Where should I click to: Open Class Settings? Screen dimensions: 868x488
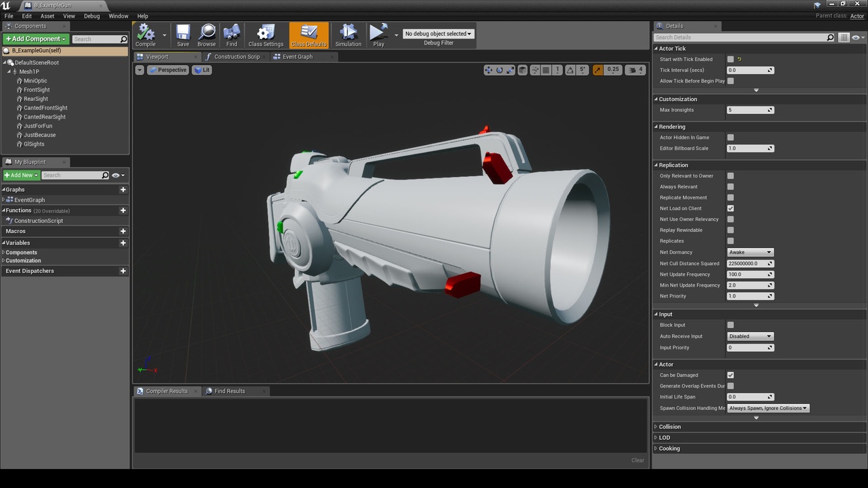pyautogui.click(x=265, y=34)
